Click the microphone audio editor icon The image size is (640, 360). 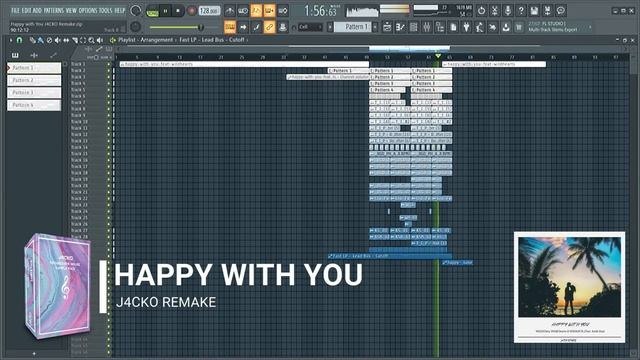[x=507, y=11]
